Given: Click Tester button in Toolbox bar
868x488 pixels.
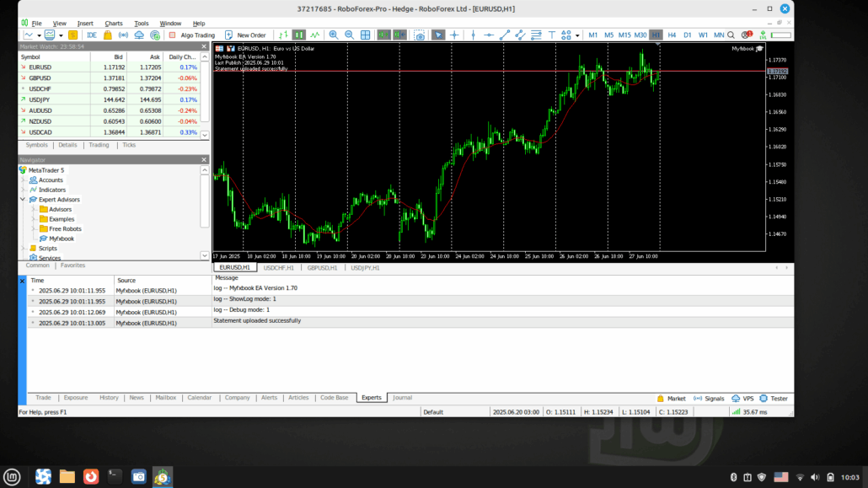Looking at the screenshot, I should tap(774, 399).
